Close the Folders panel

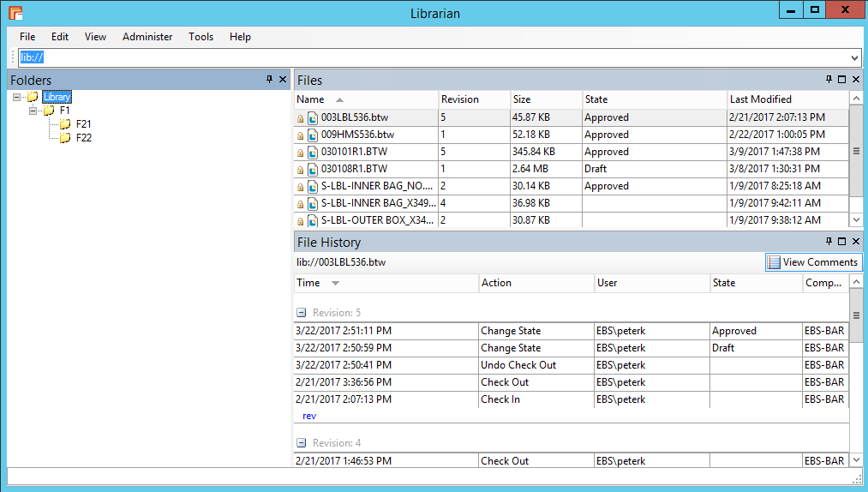coord(283,79)
